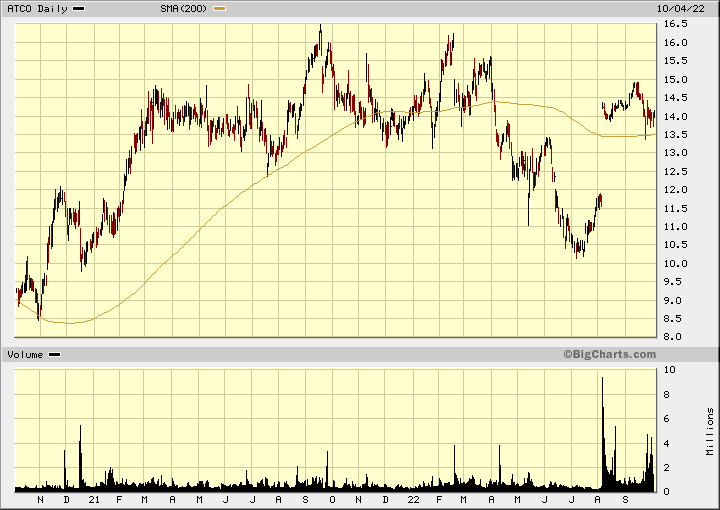The image size is (720, 510).
Task: Click the 13.5 price axis label
Action: 676,135
